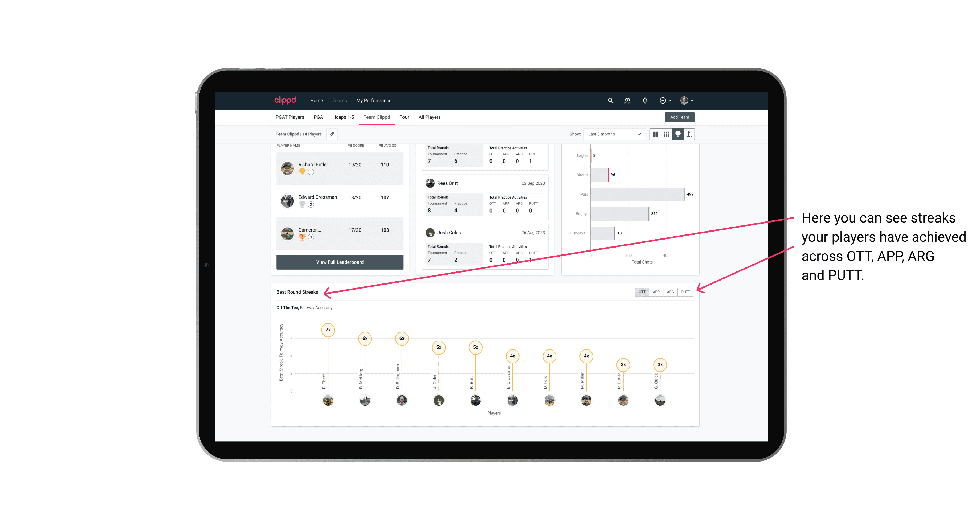This screenshot has height=527, width=980.
Task: Switch to PUTT streak category
Action: pyautogui.click(x=685, y=292)
